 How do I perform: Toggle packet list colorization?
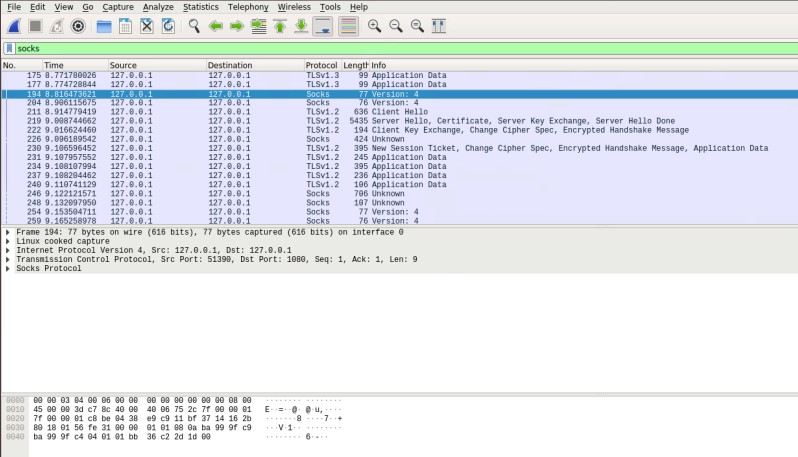pyautogui.click(x=349, y=26)
